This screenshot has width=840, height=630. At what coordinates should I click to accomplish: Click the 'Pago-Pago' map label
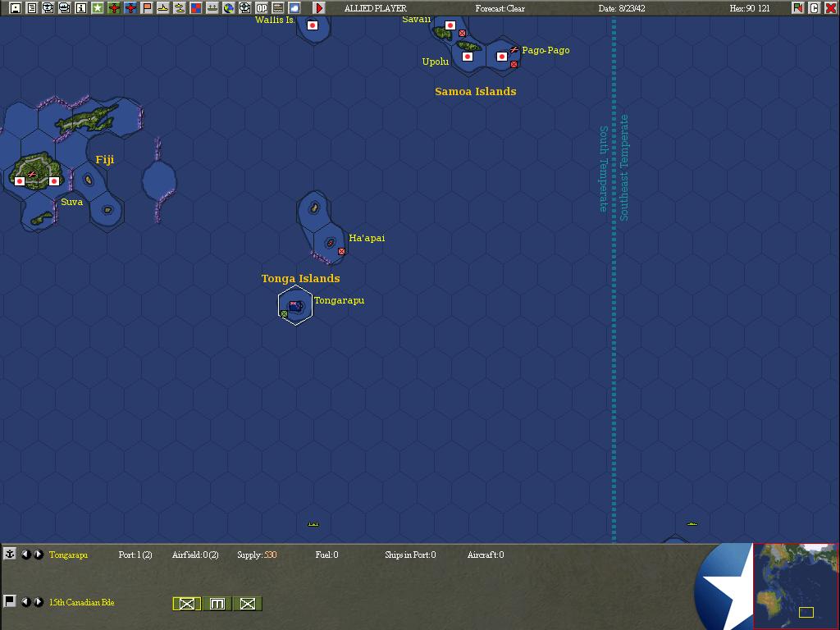point(546,50)
